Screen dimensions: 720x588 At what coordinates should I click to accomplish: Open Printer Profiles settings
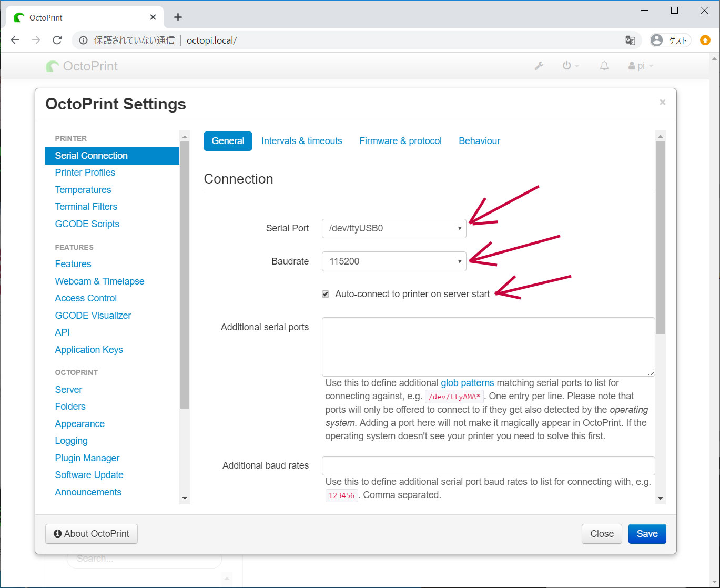[x=85, y=173]
